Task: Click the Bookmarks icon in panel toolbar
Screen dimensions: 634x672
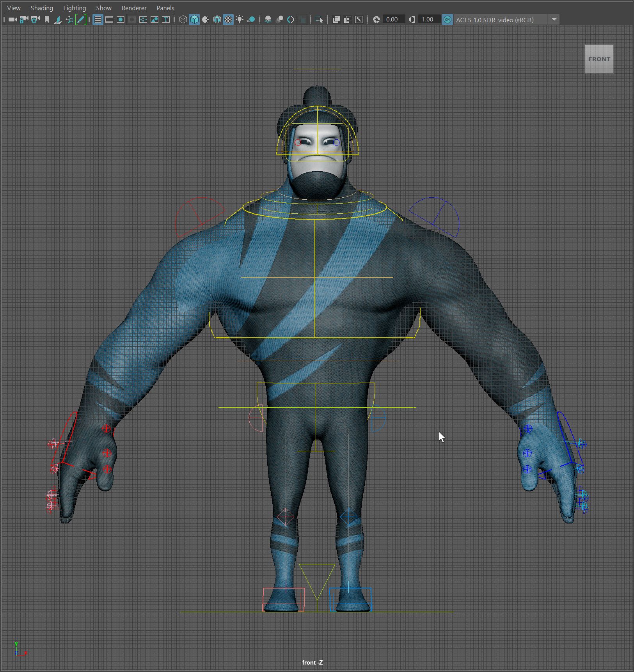Action: tap(47, 20)
